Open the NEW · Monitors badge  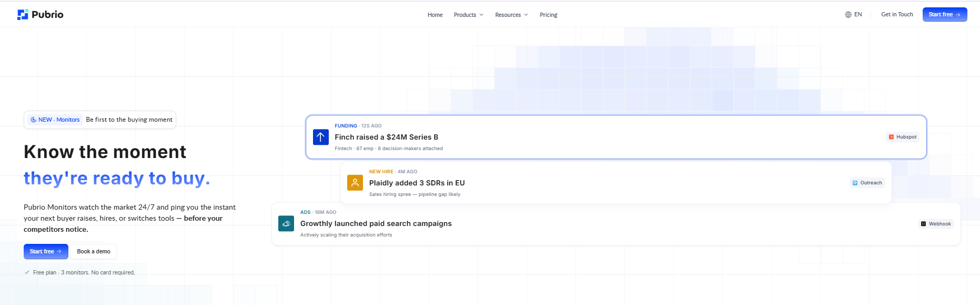55,120
